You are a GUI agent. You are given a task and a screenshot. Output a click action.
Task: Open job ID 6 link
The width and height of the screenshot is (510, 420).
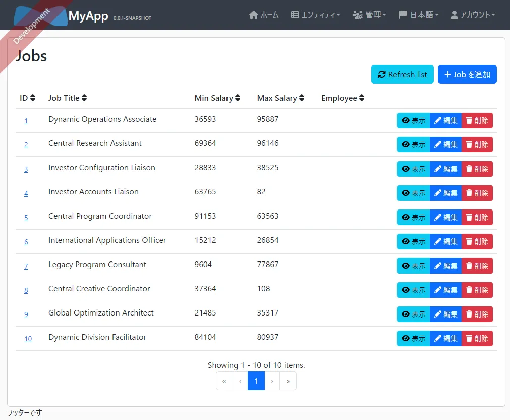[26, 242]
